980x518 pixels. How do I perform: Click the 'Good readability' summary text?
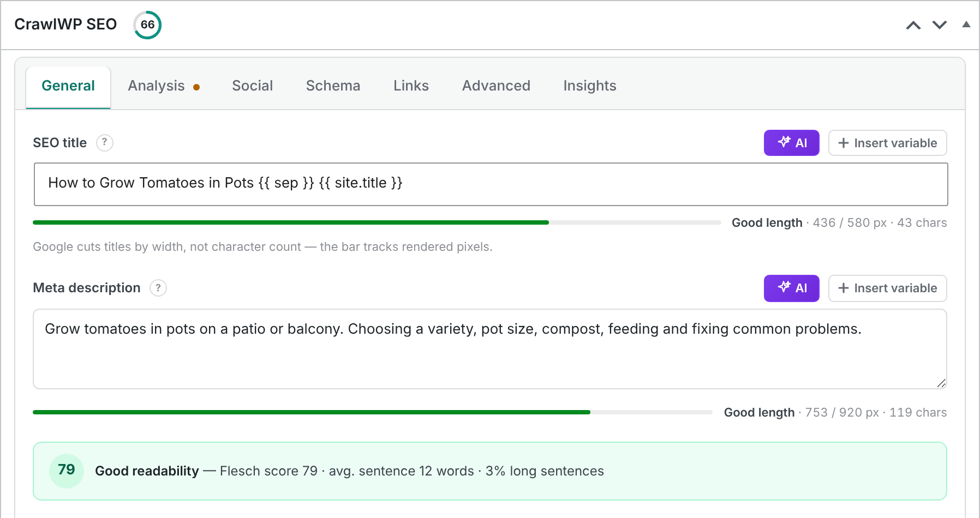tap(147, 471)
